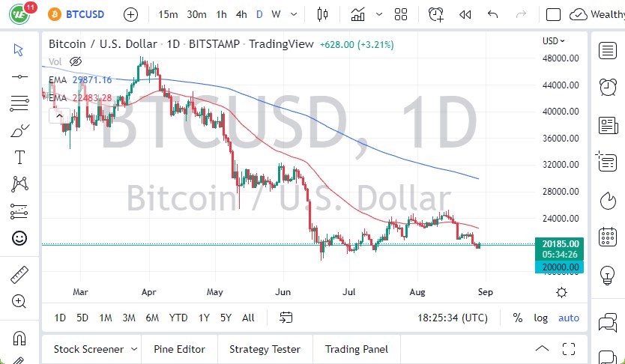Image resolution: width=625 pixels, height=364 pixels.
Task: Collapse the bottom panel chevron
Action: (542, 349)
